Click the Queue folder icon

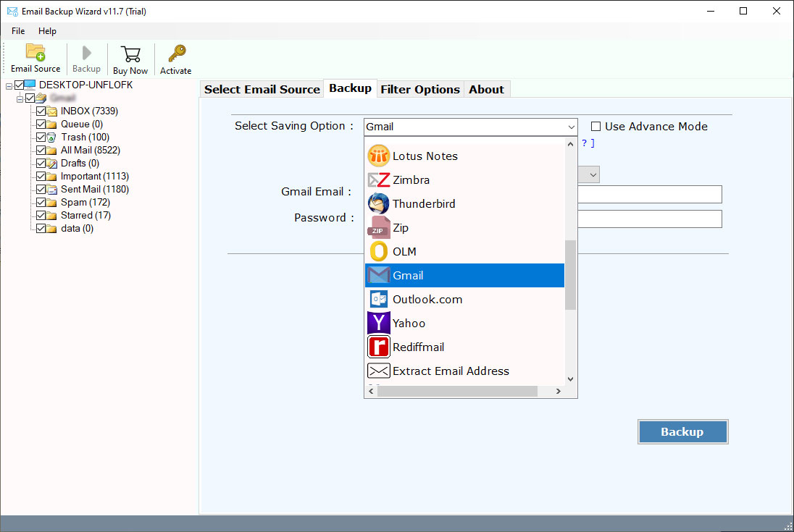tap(51, 124)
